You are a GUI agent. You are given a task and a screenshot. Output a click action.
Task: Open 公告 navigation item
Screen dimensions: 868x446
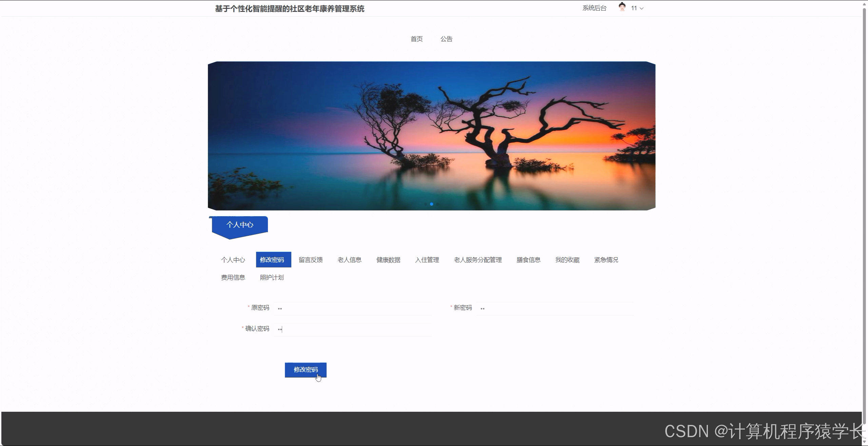point(447,39)
